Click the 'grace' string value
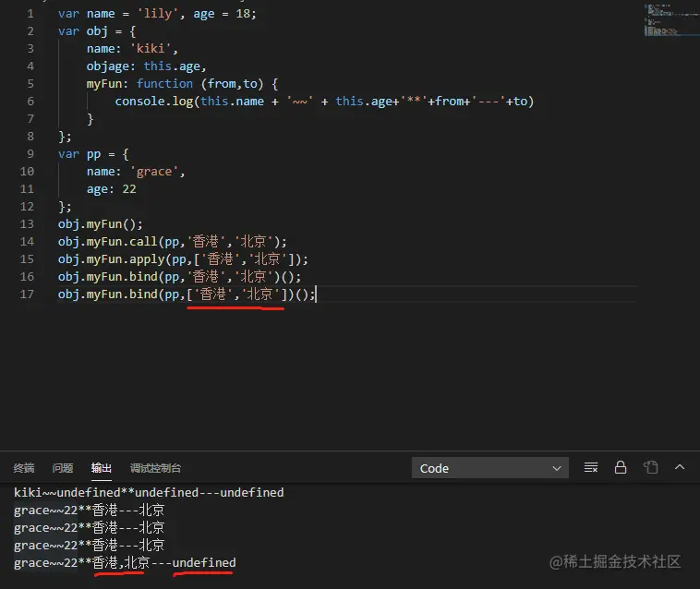Image resolution: width=700 pixels, height=589 pixels. [x=154, y=172]
